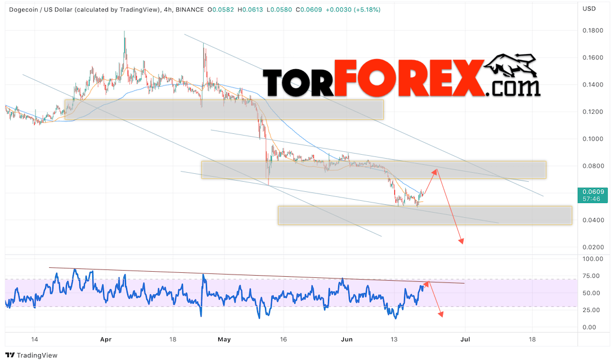Screen dimensions: 615x364
Task: Select the grey zone near the 0.0800 level
Action: (374, 170)
